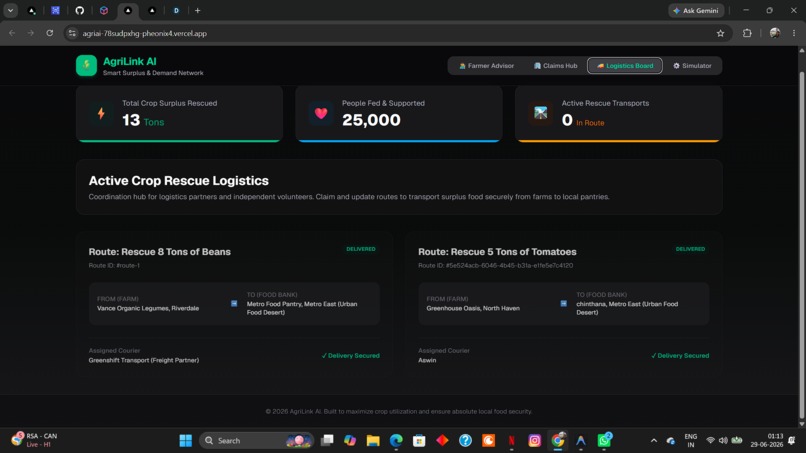Open the Farmer Advisor tab
This screenshot has width=806, height=453.
click(486, 66)
